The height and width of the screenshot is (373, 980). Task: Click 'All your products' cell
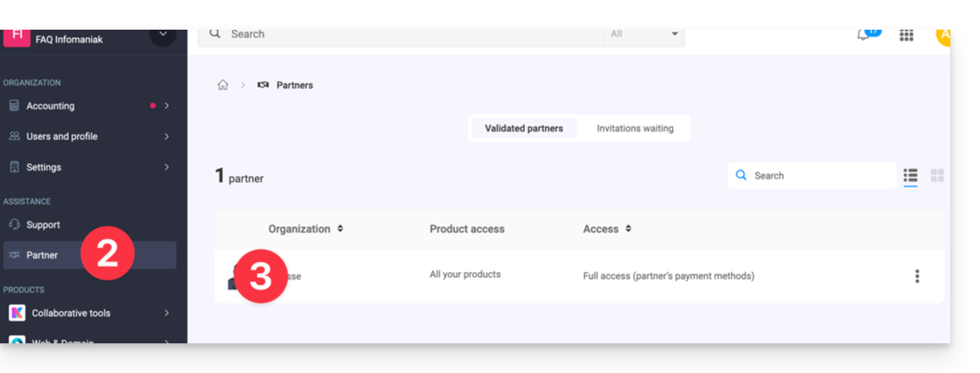point(465,274)
